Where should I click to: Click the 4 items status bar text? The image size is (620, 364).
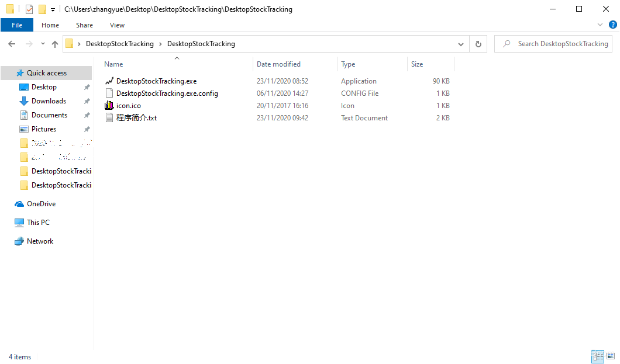tap(20, 357)
